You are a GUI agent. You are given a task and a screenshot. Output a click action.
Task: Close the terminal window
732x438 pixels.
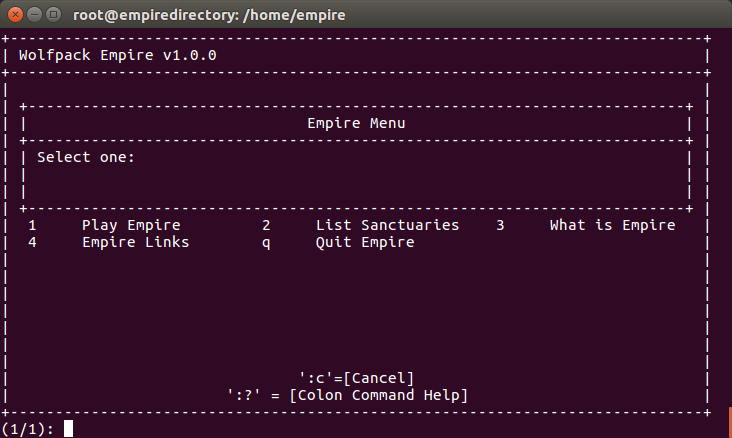click(x=14, y=14)
